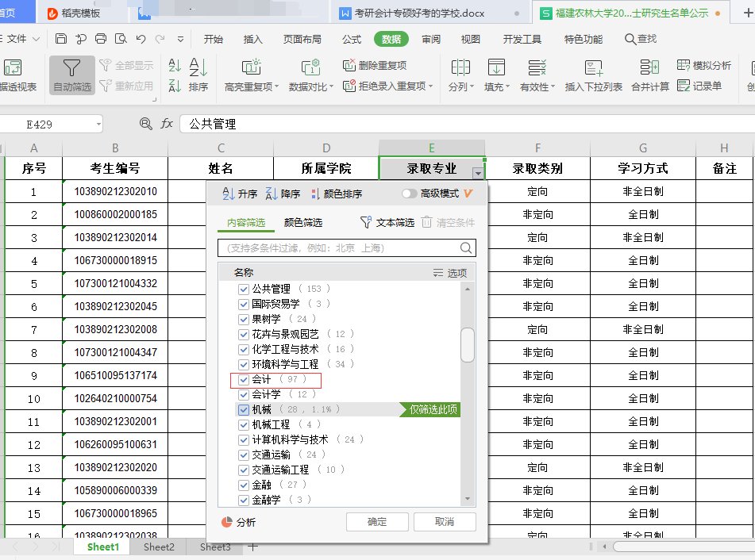This screenshot has width=755, height=560.
Task: Expand the Text to Columns (分列) dropdown
Action: [472, 86]
